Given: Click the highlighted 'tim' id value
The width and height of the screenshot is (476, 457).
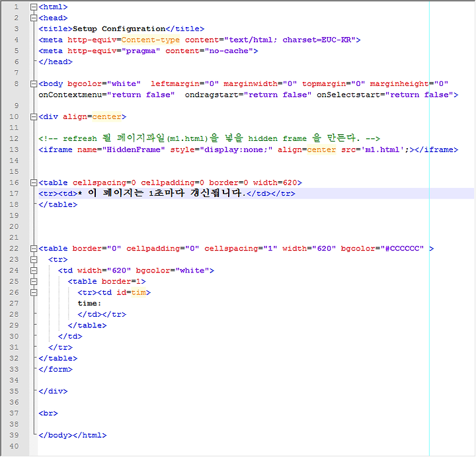Looking at the screenshot, I should tap(139, 292).
